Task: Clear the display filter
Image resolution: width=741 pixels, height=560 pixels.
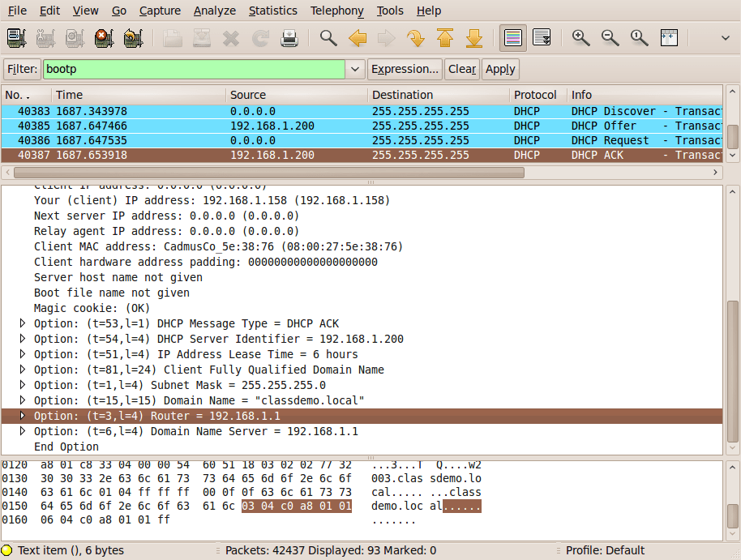Action: 462,69
